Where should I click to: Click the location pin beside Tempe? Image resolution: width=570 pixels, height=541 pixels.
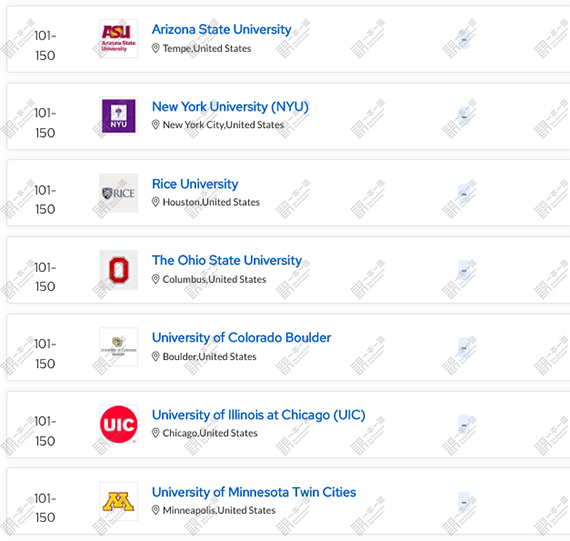tap(156, 48)
